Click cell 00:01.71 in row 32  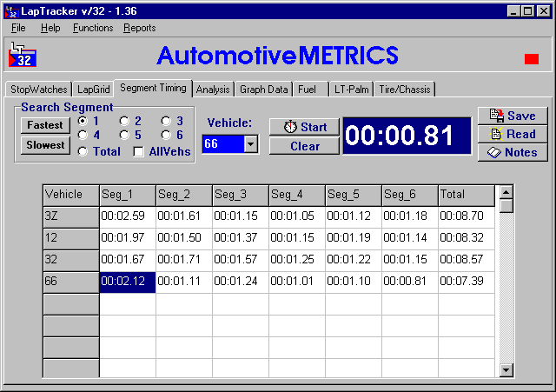(184, 261)
